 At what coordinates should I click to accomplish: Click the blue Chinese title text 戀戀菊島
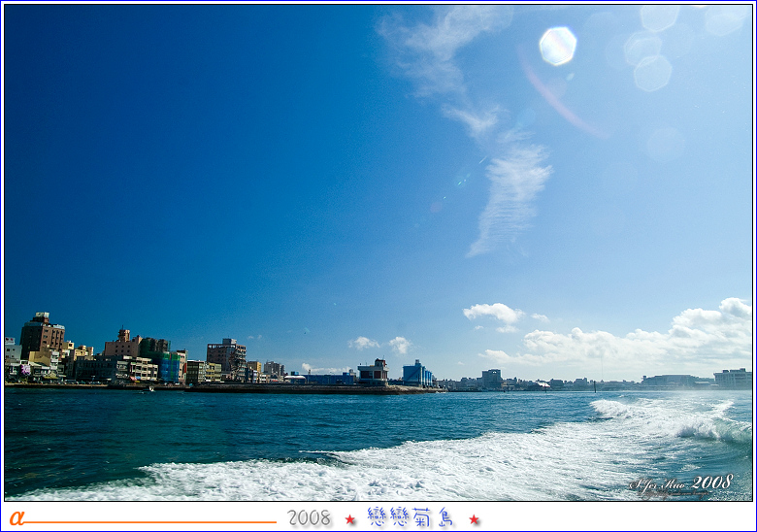(411, 517)
